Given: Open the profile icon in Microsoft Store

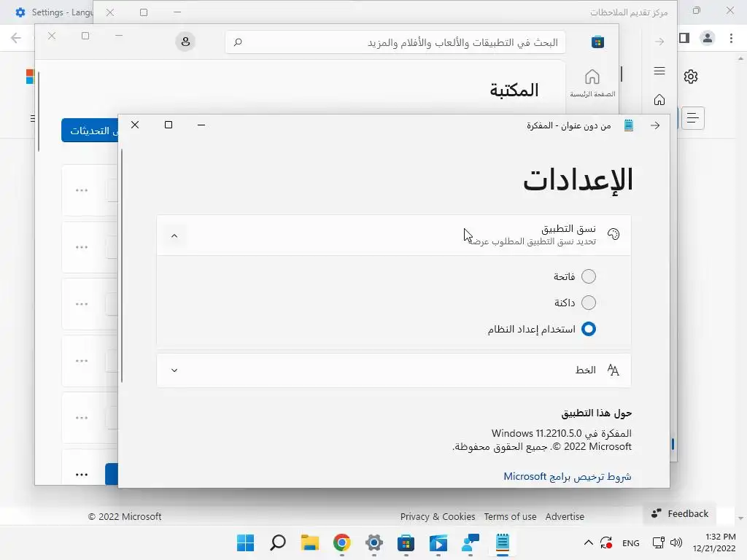Looking at the screenshot, I should click(185, 42).
